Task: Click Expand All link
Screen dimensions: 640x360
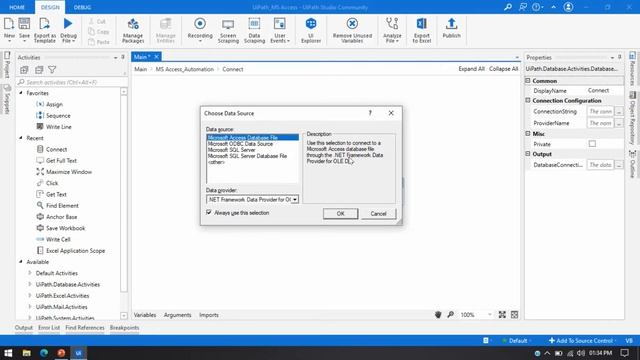Action: click(x=471, y=69)
